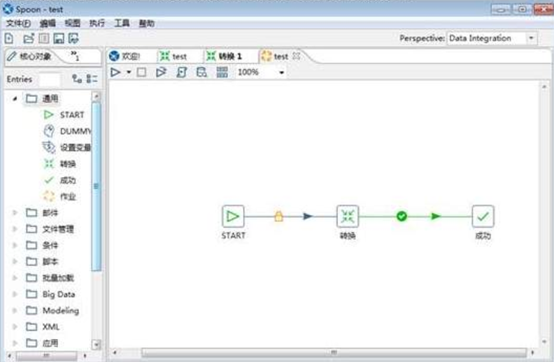Click the green check icon on the second hop

pos(401,216)
